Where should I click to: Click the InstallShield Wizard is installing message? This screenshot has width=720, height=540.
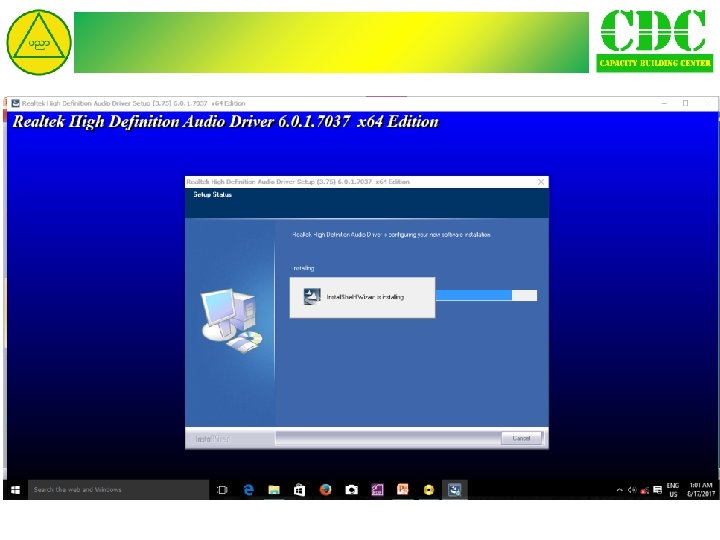click(x=365, y=297)
